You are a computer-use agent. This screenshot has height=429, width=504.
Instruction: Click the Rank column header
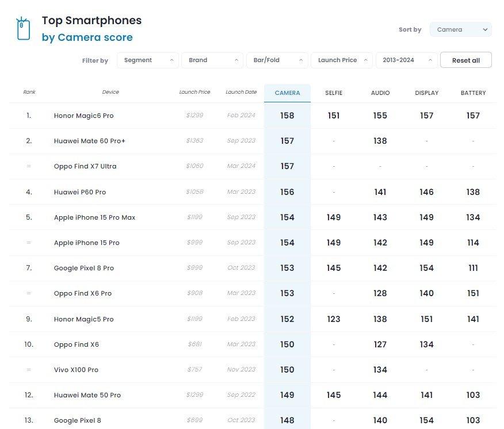pyautogui.click(x=29, y=92)
